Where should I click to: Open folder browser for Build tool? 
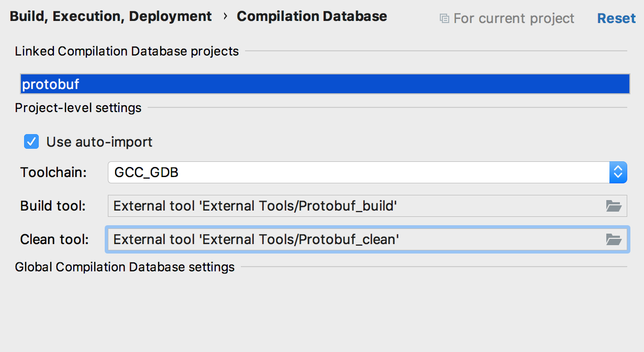[x=613, y=206]
